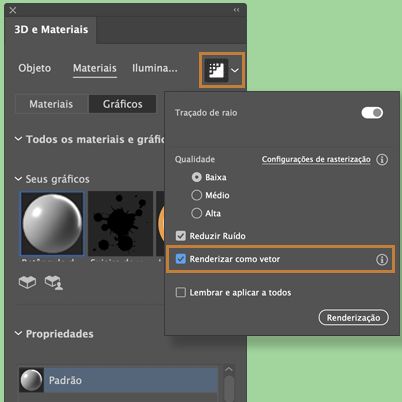Click the render settings ray-tracing icon
402x402 pixels.
pyautogui.click(x=216, y=70)
